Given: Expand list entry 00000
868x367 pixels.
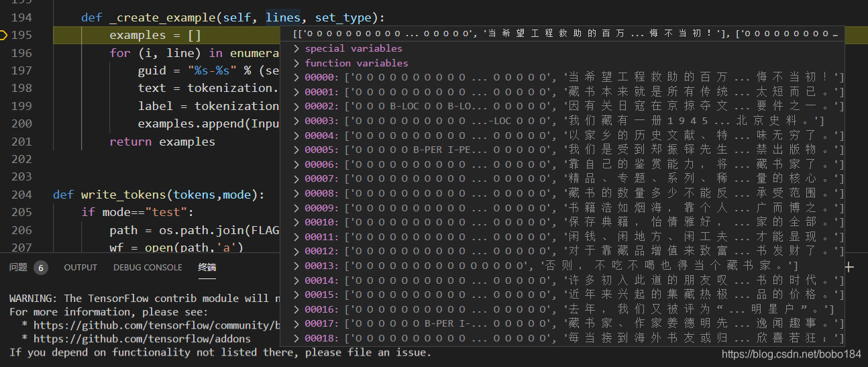Looking at the screenshot, I should [x=296, y=77].
